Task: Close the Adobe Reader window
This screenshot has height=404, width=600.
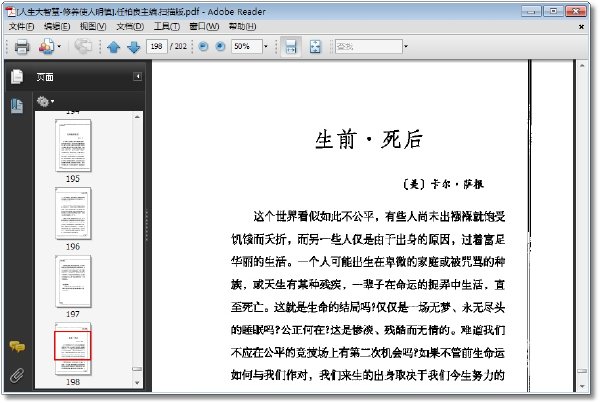Action: coord(576,11)
